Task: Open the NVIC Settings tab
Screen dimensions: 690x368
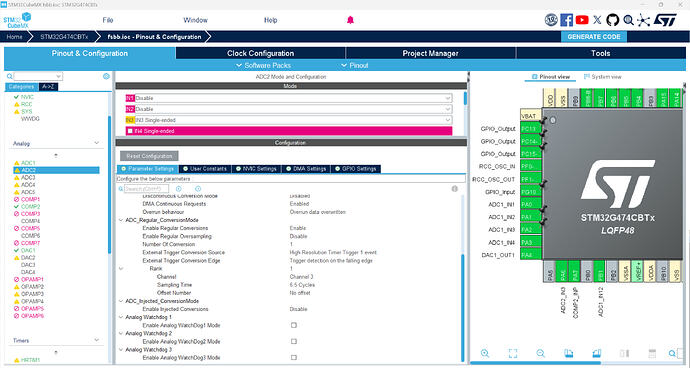Action: [256, 169]
